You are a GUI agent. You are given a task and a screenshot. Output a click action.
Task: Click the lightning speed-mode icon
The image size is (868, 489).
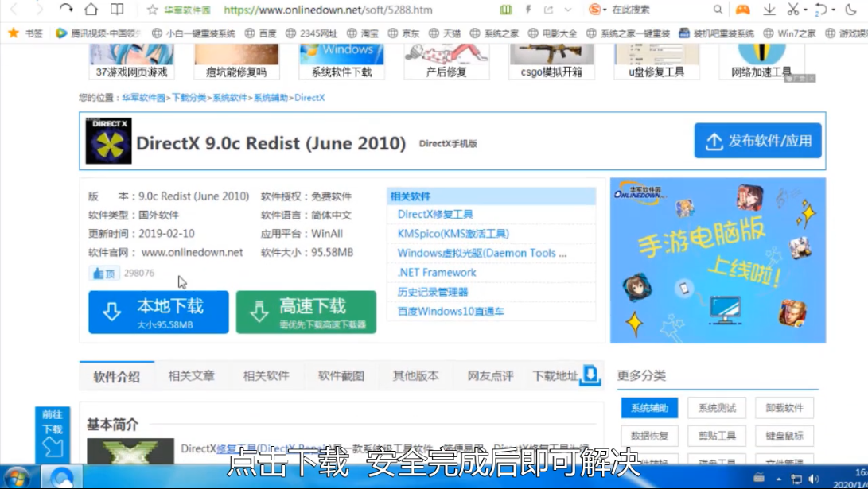[528, 10]
